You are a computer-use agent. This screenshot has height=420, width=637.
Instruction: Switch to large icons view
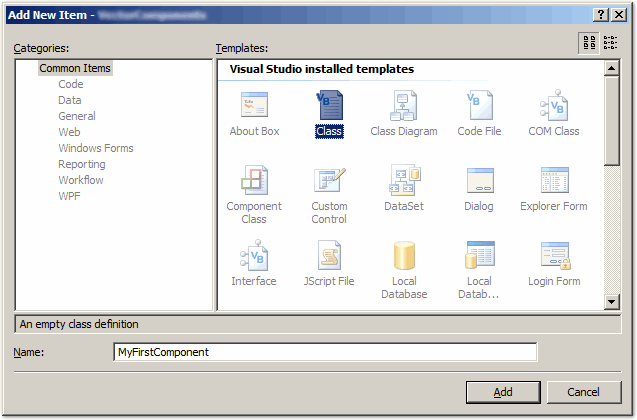point(589,42)
